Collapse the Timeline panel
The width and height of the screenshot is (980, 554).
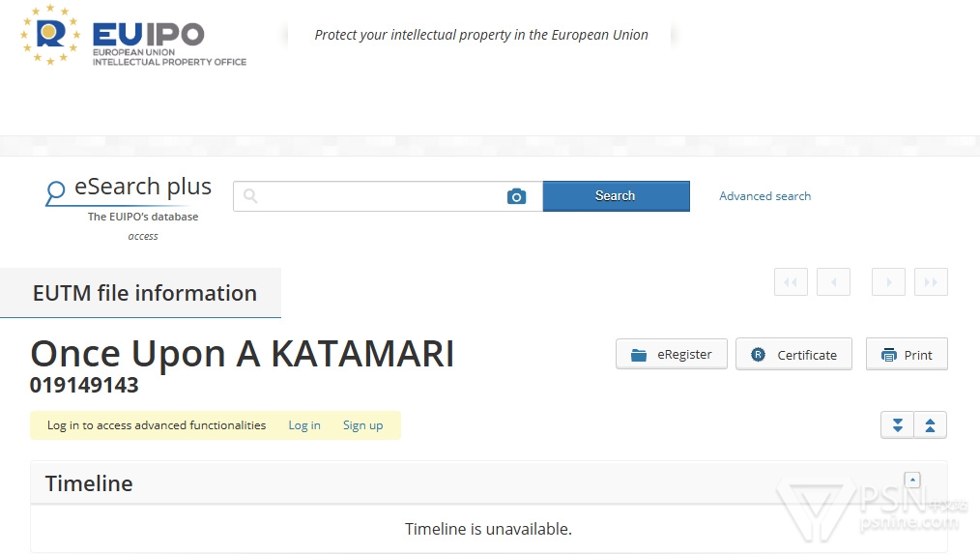pos(912,480)
